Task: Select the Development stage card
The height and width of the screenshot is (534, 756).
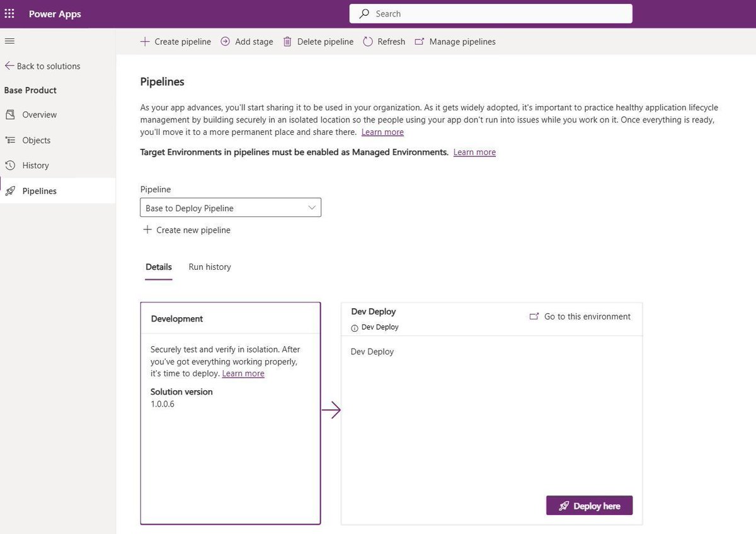Action: pos(231,413)
